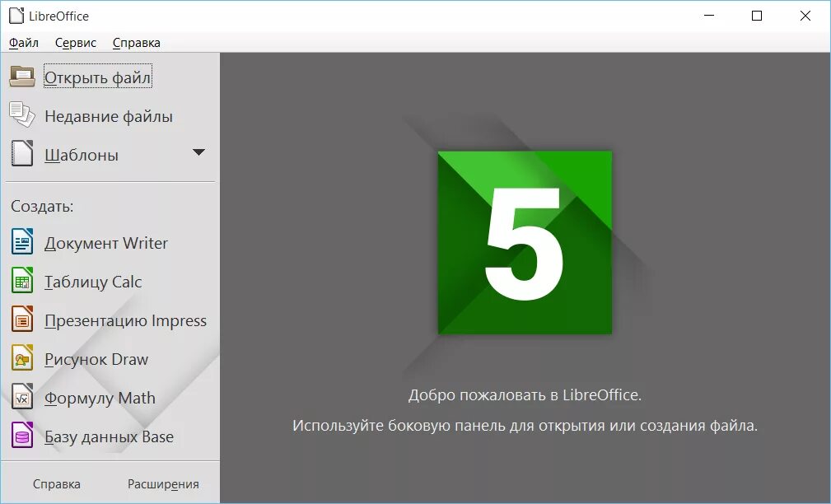Screen dimensions: 831x504
Task: Create a new Презентацию Impress
Action: (x=126, y=320)
